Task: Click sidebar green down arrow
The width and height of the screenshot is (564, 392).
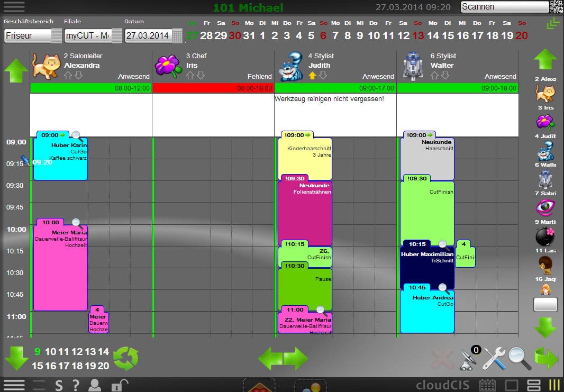Action: (545, 327)
